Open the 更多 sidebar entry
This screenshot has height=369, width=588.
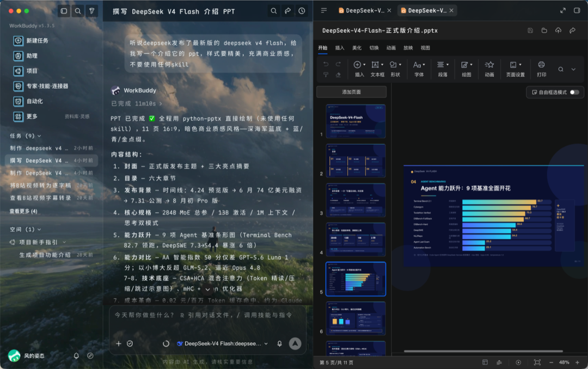click(x=26, y=116)
